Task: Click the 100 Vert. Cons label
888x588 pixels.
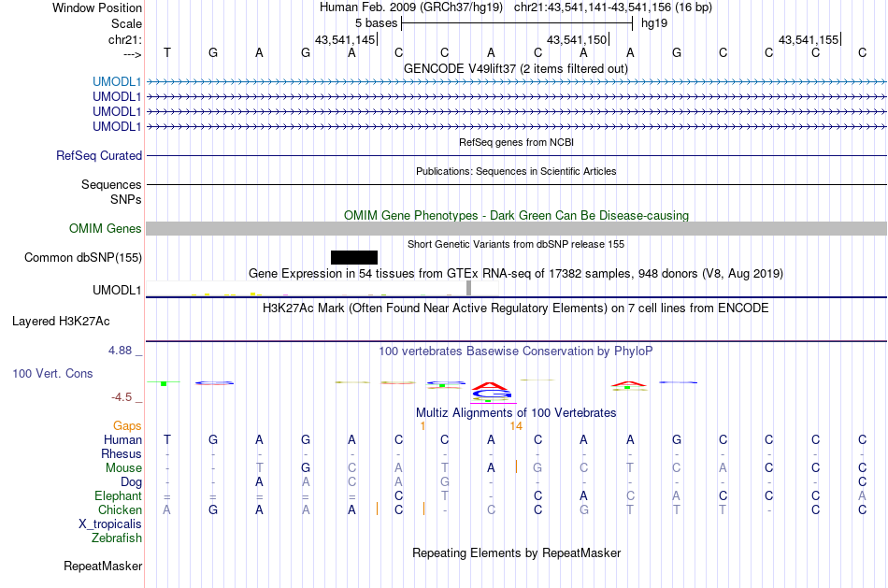Action: 52,373
